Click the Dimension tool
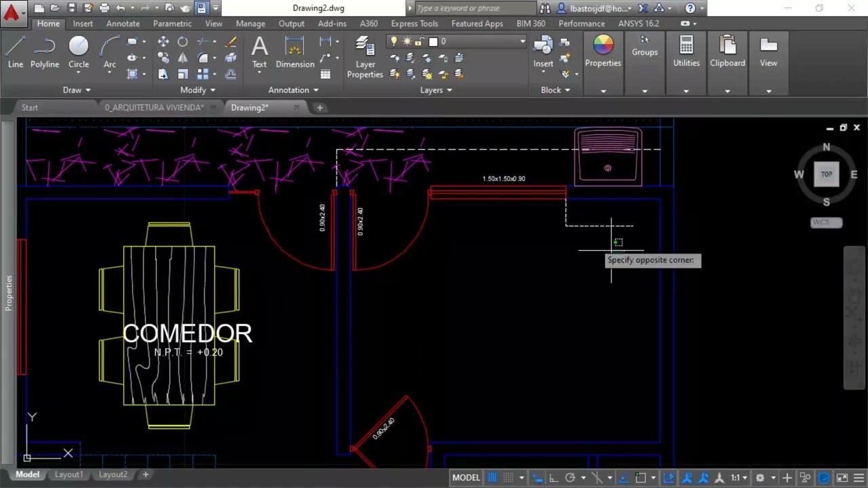 tap(295, 53)
